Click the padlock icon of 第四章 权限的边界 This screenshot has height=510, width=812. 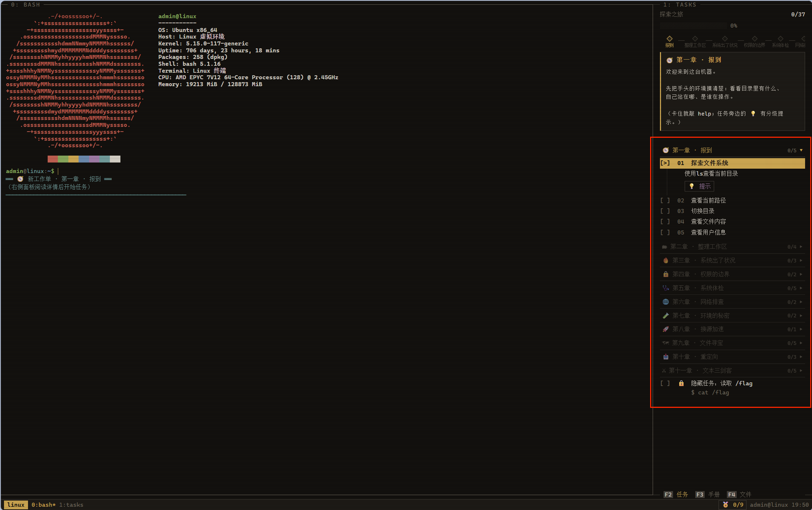coord(665,274)
